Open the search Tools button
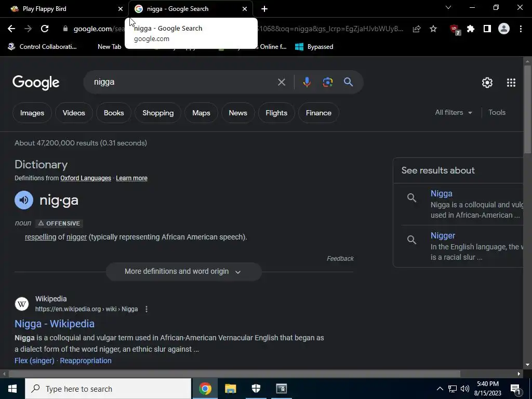The width and height of the screenshot is (532, 399). point(497,113)
